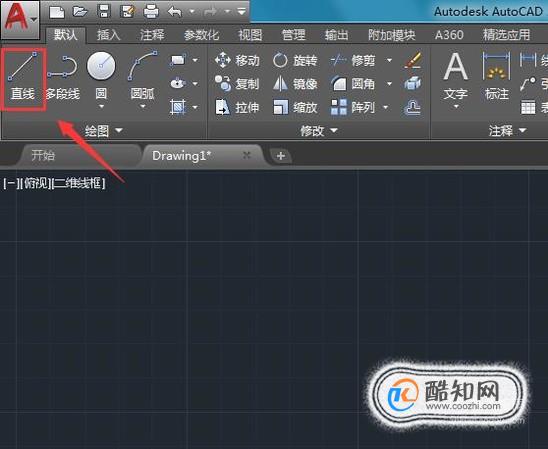Click the erase tool icon

[413, 60]
